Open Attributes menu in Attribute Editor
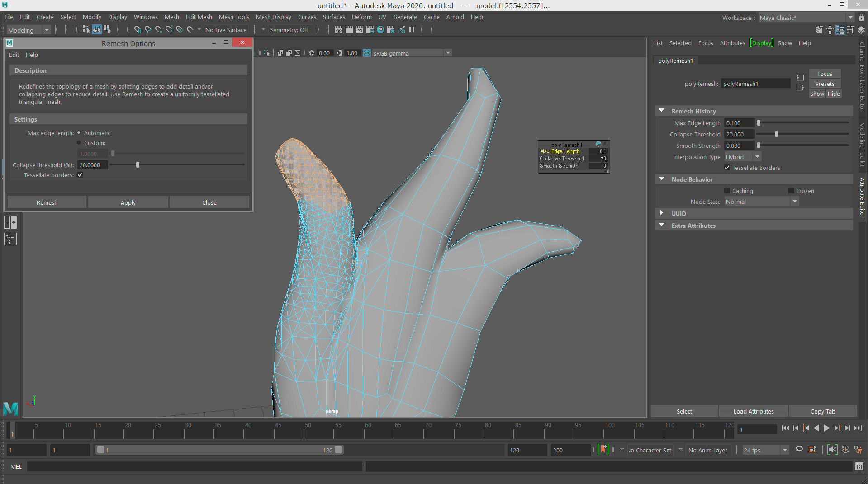This screenshot has height=484, width=868. point(732,43)
